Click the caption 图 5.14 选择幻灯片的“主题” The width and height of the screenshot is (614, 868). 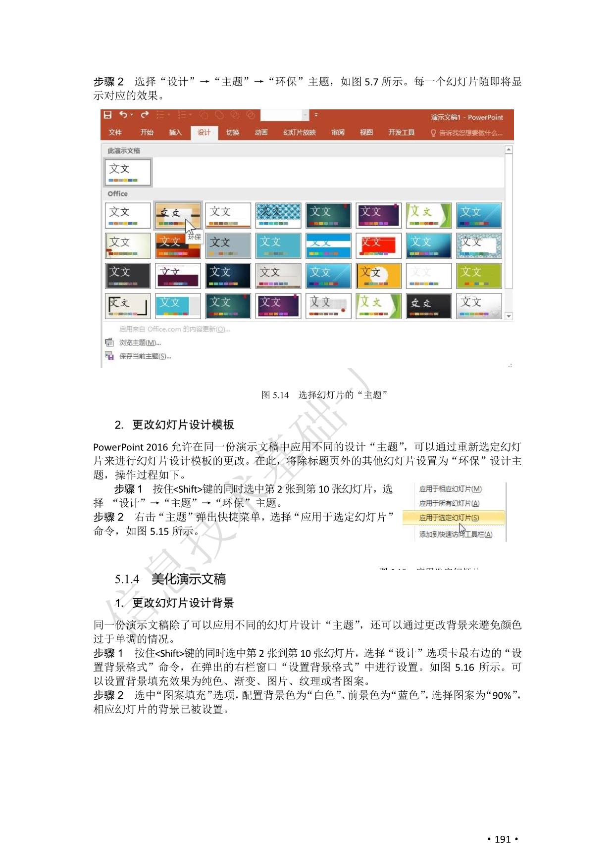[x=324, y=395]
